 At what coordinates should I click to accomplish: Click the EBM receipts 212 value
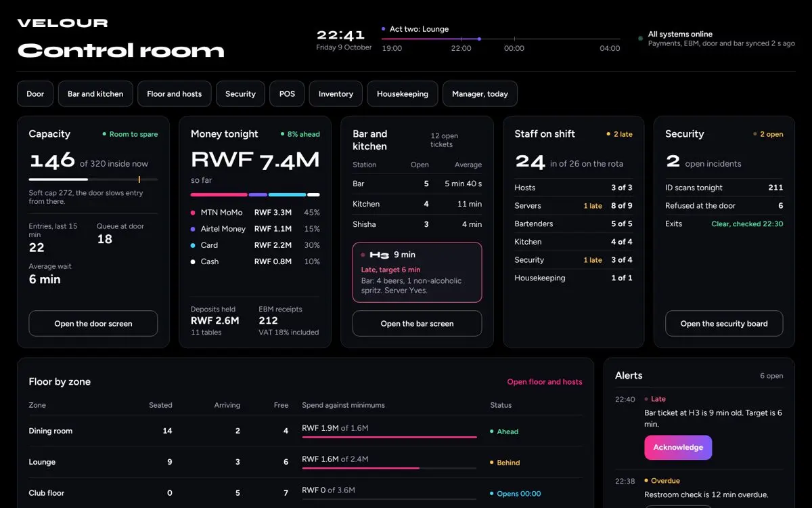point(269,320)
